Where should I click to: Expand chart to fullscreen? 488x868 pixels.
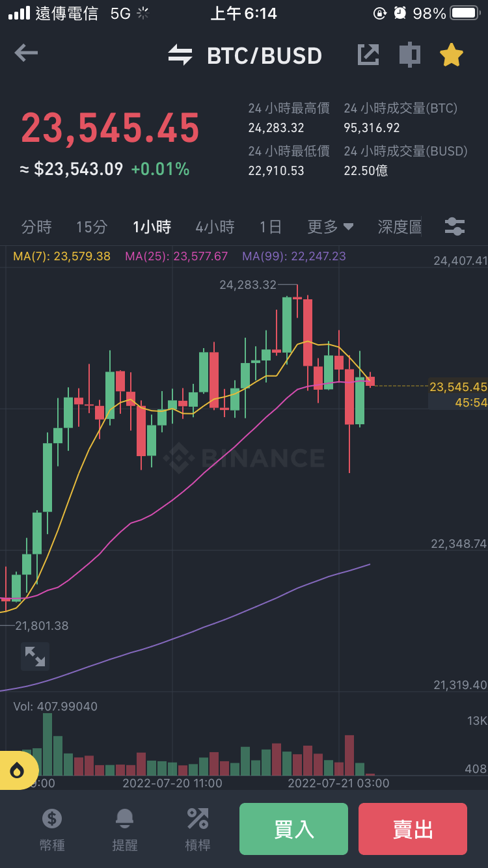(34, 656)
